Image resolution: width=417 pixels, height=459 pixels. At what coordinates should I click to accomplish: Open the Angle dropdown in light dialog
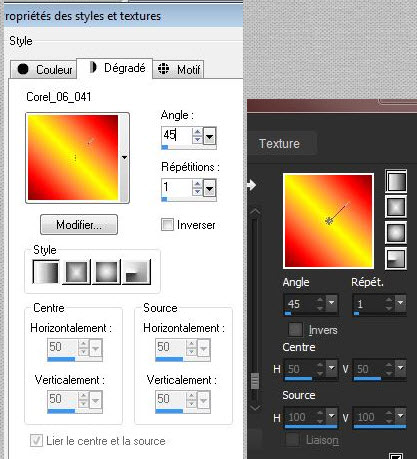(210, 136)
